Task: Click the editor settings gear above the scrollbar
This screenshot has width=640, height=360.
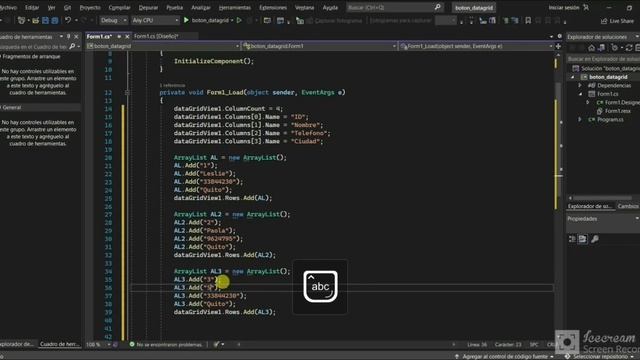Action: [x=560, y=36]
